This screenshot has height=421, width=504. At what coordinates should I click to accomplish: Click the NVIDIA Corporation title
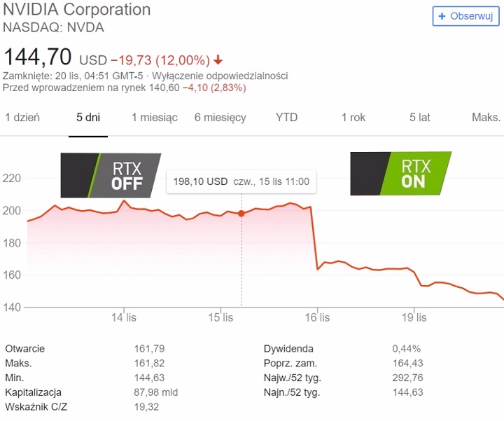pos(77,10)
